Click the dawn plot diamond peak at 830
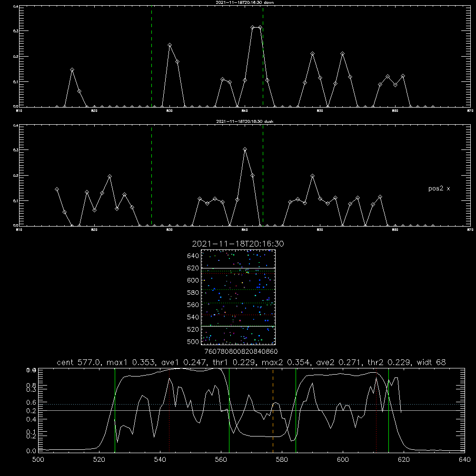The width and height of the screenshot is (476, 476). [x=170, y=45]
